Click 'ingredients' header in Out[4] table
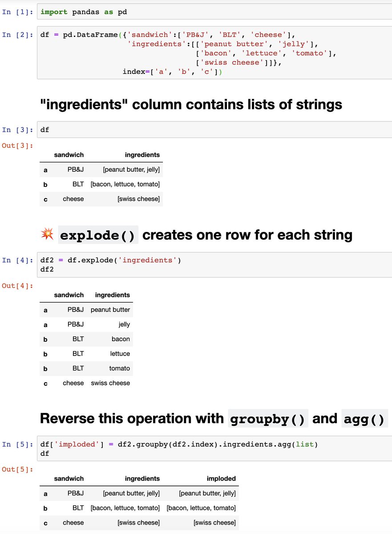The width and height of the screenshot is (392, 534). point(113,295)
